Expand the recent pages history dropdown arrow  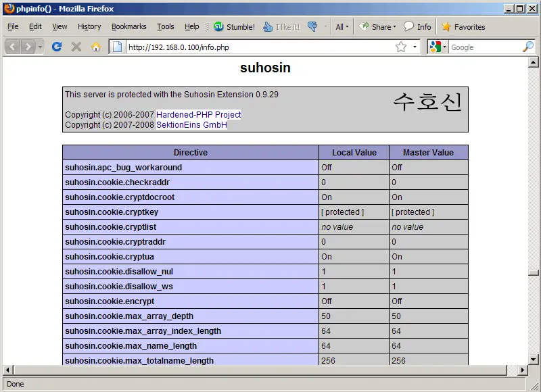[40, 47]
